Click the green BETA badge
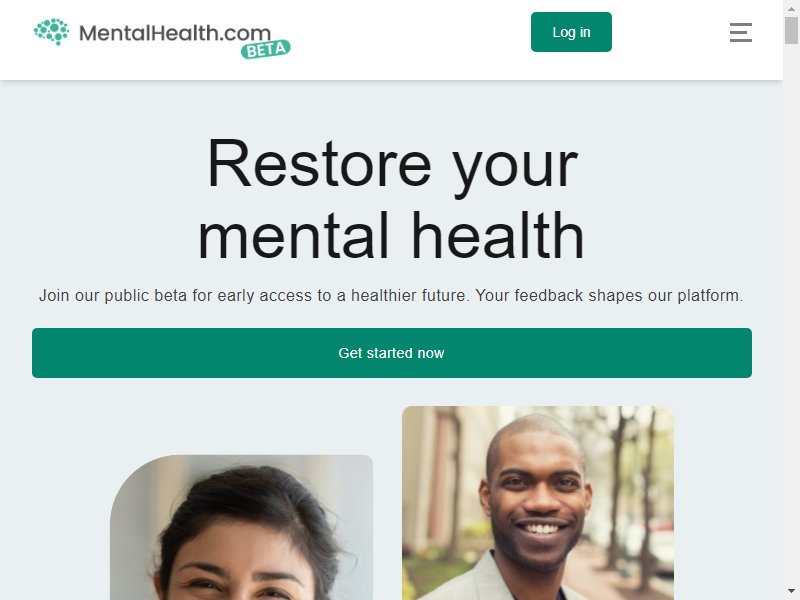This screenshot has width=800, height=600. point(266,49)
